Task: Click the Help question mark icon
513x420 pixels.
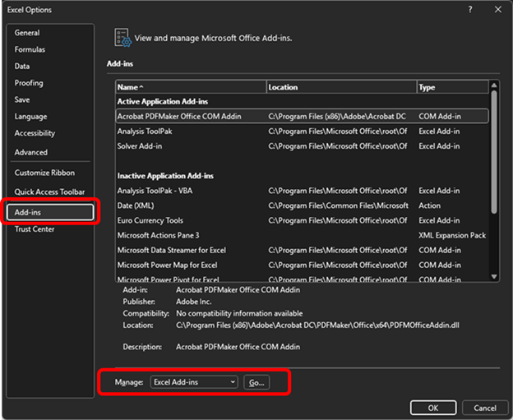Action: click(x=470, y=10)
